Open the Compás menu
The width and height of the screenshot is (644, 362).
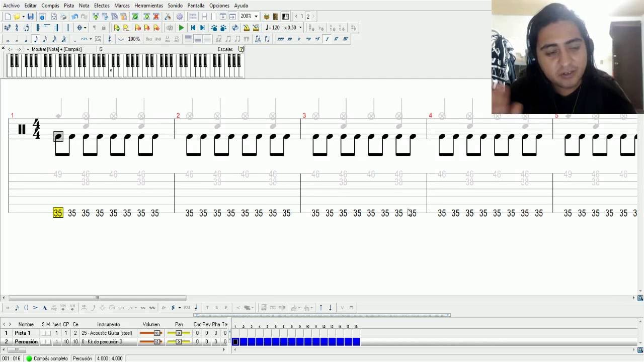click(50, 6)
